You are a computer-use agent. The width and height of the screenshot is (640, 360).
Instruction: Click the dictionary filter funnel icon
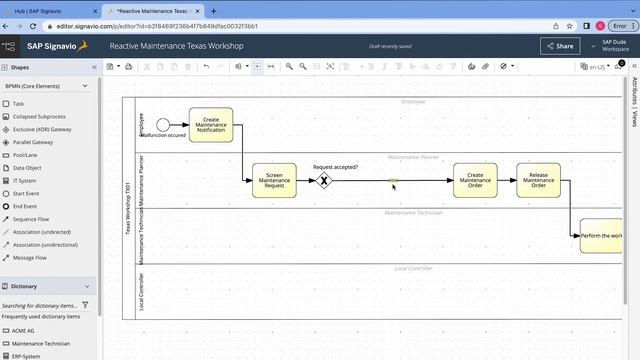coord(85,304)
